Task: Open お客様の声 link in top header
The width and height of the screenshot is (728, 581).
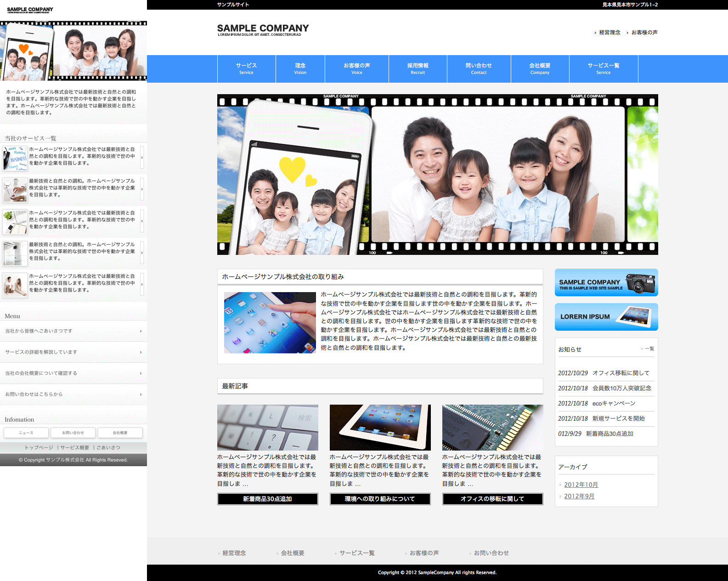Action: 644,33
